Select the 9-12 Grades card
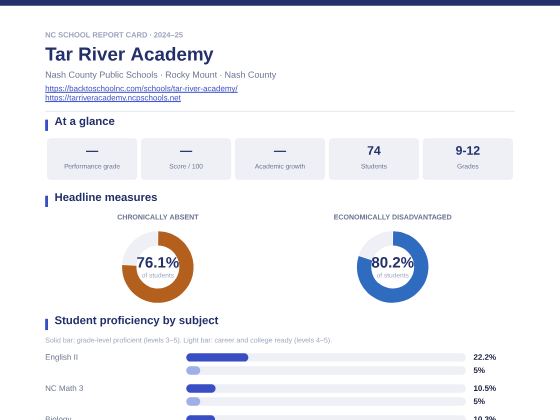This screenshot has width=560, height=420. pos(468,159)
